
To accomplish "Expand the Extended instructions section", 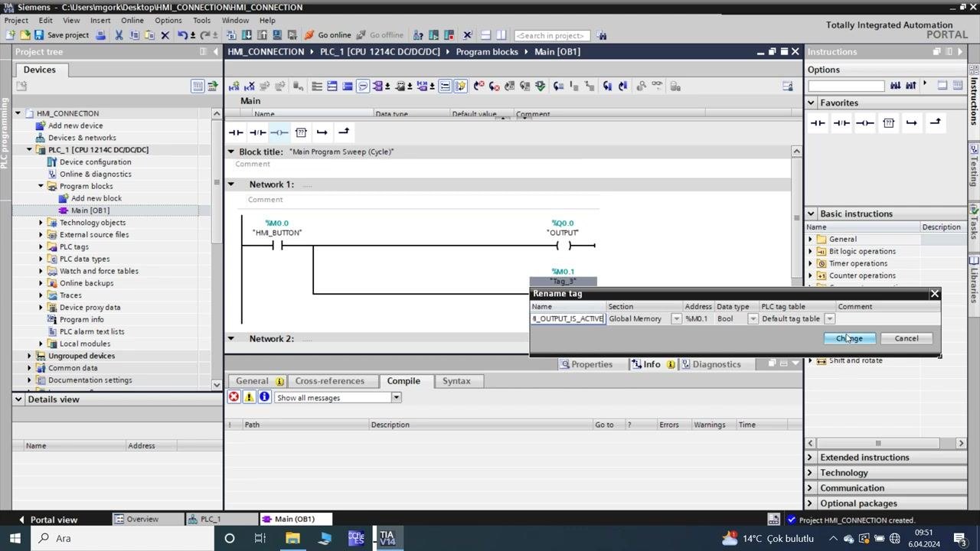I will [x=811, y=458].
